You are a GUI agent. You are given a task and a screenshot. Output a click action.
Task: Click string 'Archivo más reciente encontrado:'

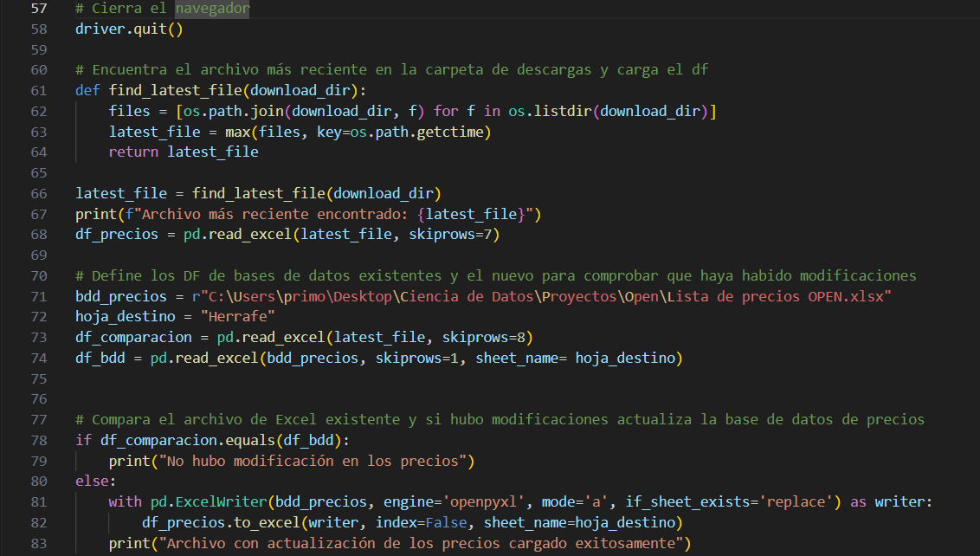click(x=275, y=214)
